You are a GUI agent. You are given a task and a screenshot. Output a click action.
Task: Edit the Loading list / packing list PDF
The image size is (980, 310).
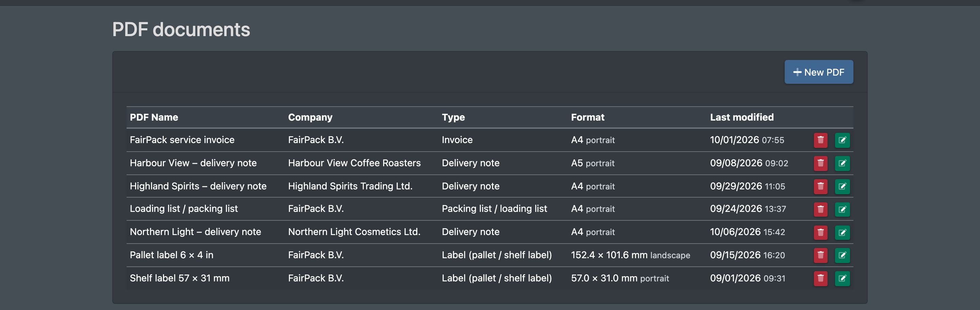(842, 209)
